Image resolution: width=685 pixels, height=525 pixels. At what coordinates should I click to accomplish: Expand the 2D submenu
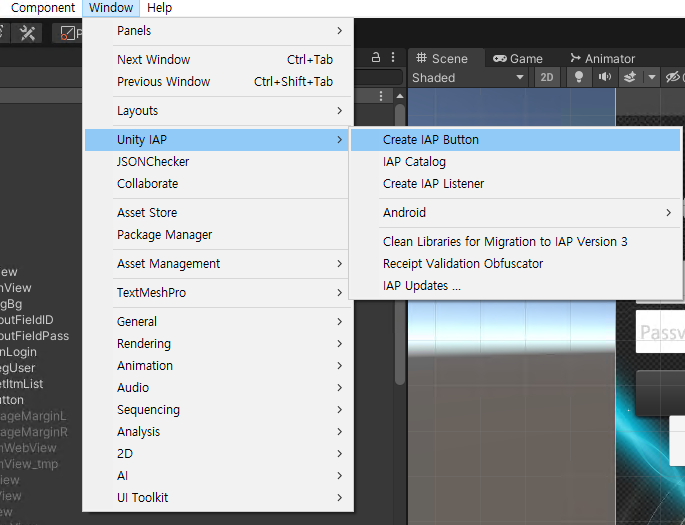[x=218, y=454]
